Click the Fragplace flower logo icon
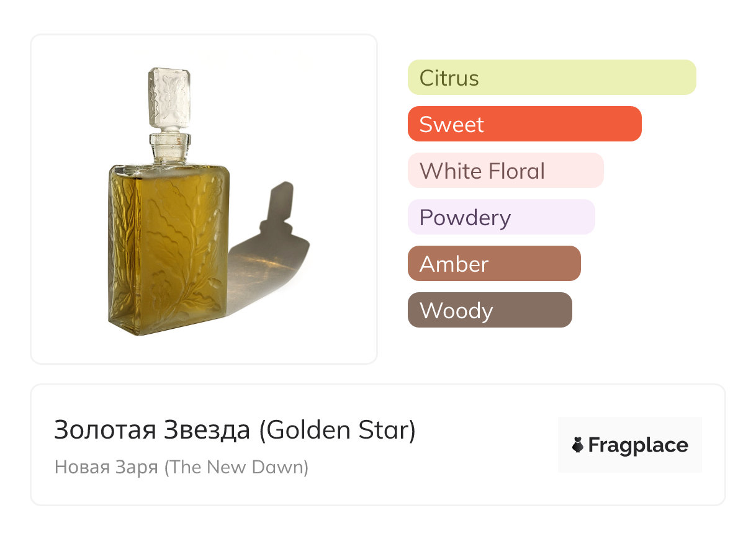Viewport: 756px width, 536px height. [x=578, y=445]
